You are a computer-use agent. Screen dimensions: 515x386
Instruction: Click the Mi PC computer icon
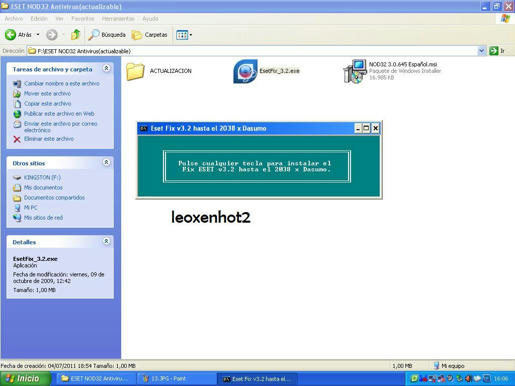[17, 208]
